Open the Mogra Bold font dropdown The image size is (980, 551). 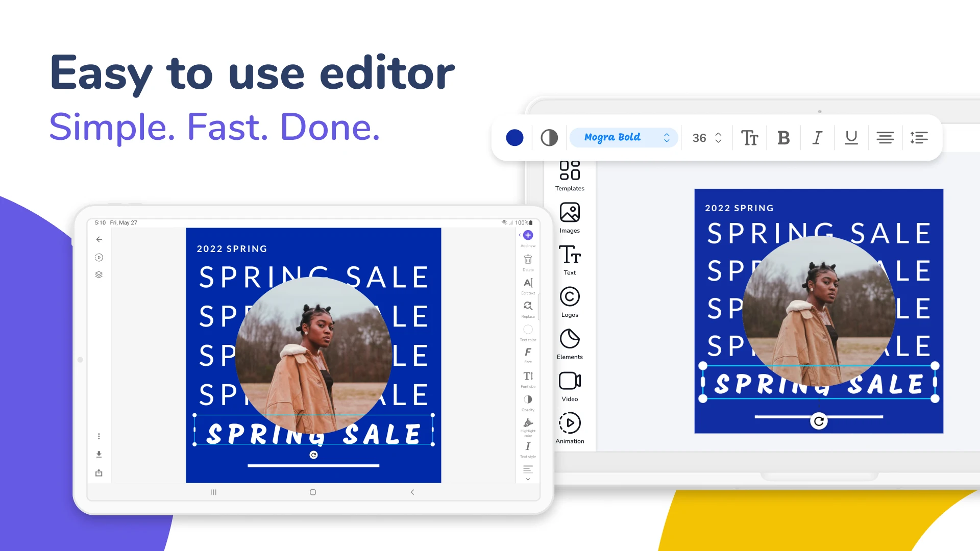[x=624, y=138]
